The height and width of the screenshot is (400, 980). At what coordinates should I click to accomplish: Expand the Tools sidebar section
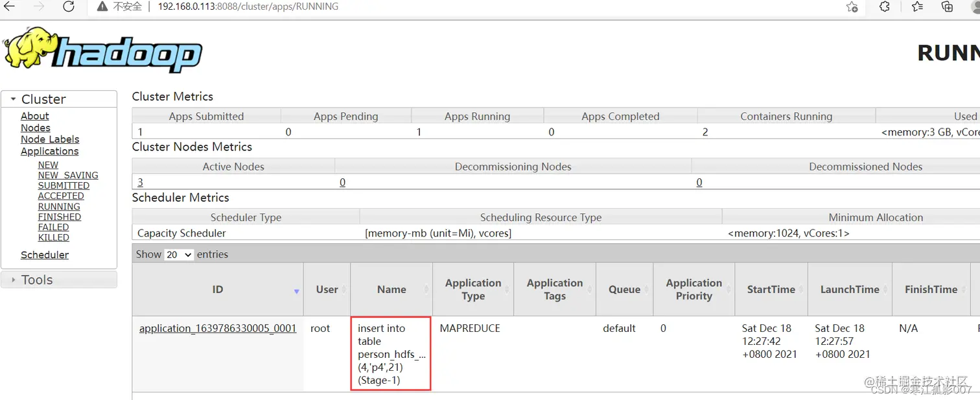click(59, 280)
